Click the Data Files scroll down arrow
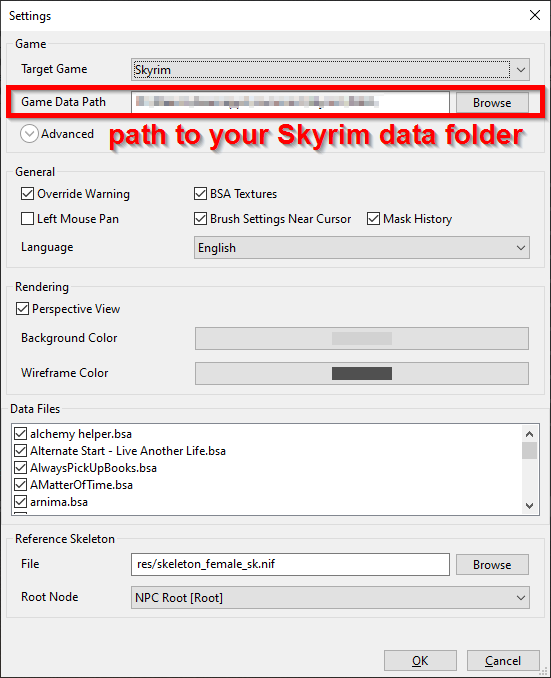Image resolution: width=551 pixels, height=678 pixels. [529, 505]
